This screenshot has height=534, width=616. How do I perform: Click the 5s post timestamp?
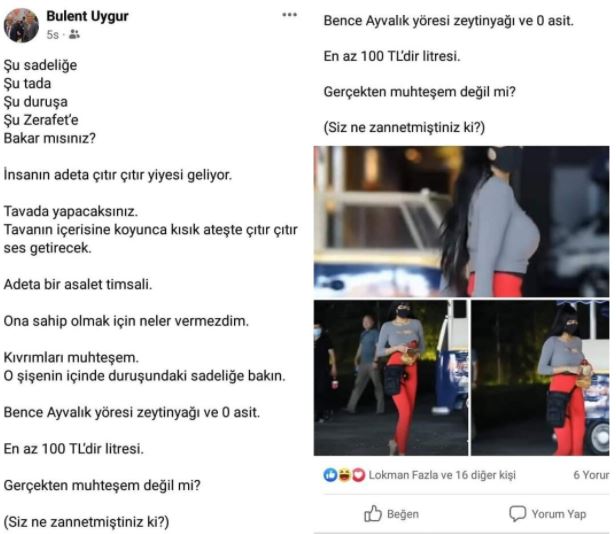point(52,35)
